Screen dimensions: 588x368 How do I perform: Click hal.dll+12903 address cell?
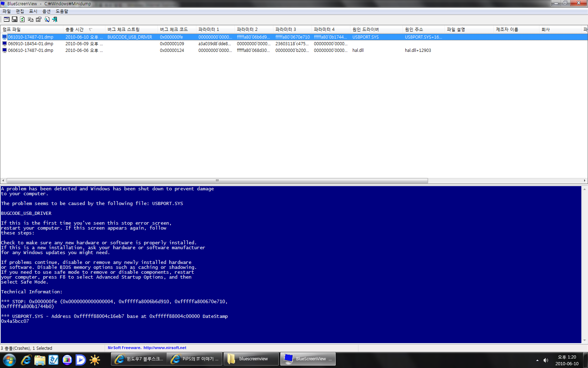point(418,50)
